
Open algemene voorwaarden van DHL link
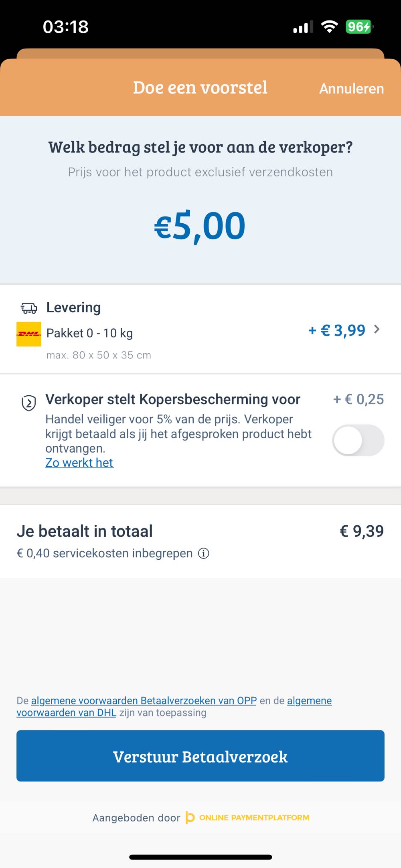pos(66,712)
